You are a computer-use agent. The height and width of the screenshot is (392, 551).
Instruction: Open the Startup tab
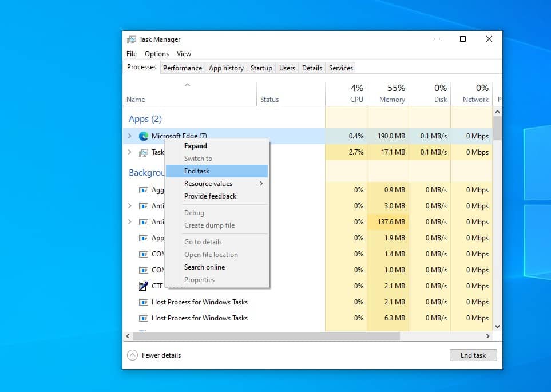pyautogui.click(x=261, y=68)
